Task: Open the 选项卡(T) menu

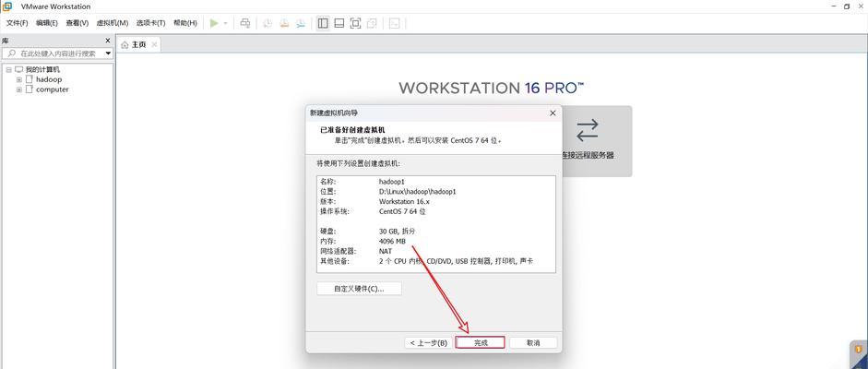Action: pyautogui.click(x=150, y=23)
